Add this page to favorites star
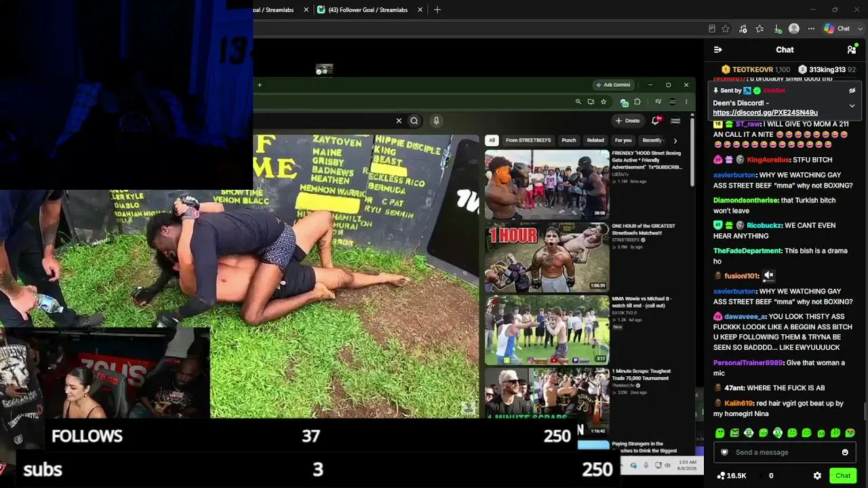Image resolution: width=868 pixels, height=488 pixels. pyautogui.click(x=726, y=28)
